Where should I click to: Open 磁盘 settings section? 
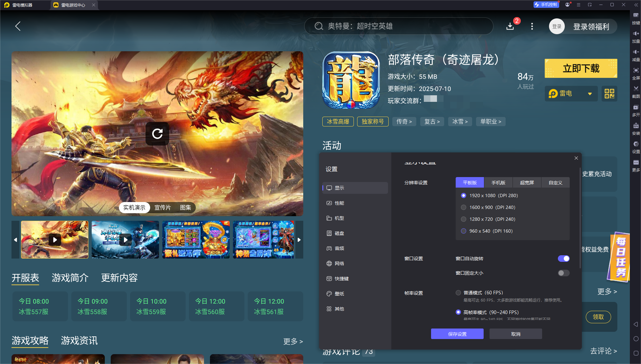355,233
